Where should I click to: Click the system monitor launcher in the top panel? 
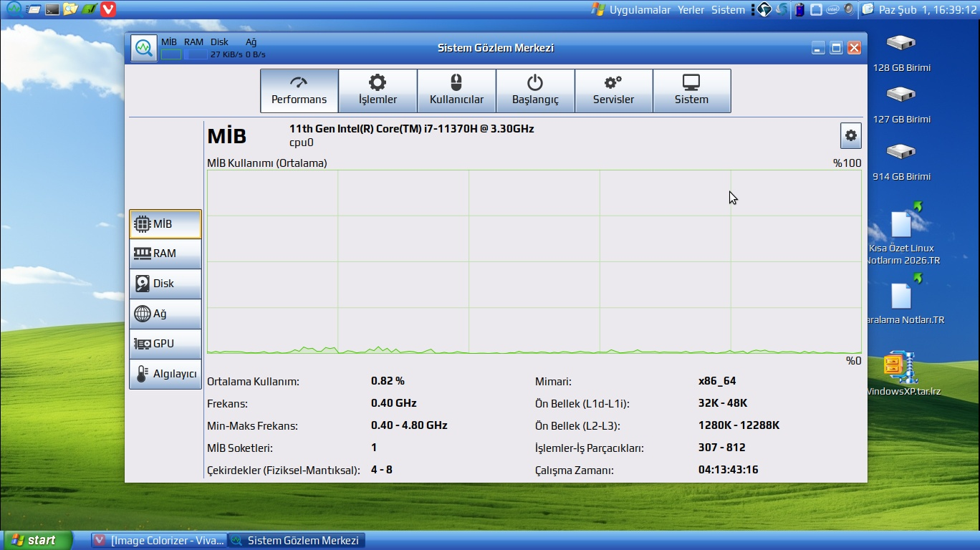pyautogui.click(x=14, y=9)
